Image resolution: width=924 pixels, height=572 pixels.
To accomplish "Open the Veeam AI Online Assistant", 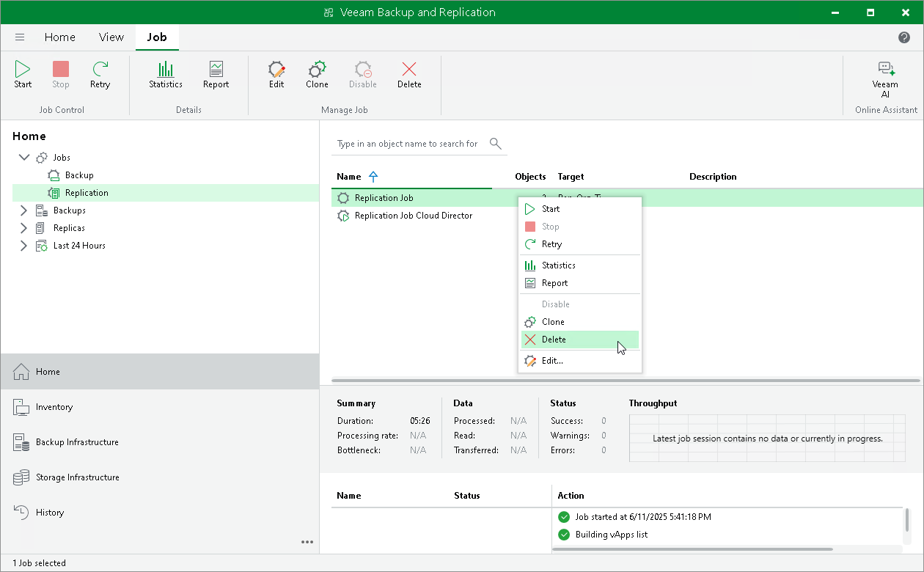I will [885, 73].
